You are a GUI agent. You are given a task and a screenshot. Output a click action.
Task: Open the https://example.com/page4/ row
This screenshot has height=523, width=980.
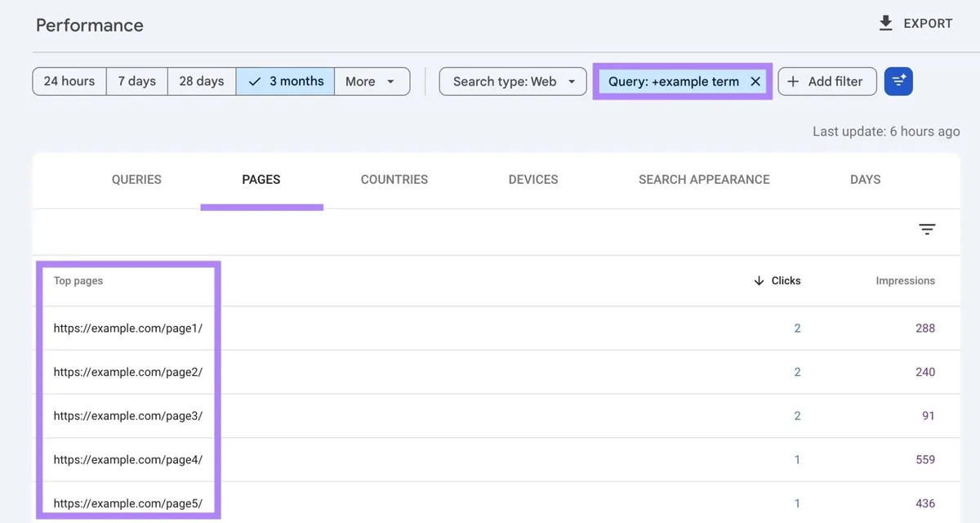pos(497,459)
